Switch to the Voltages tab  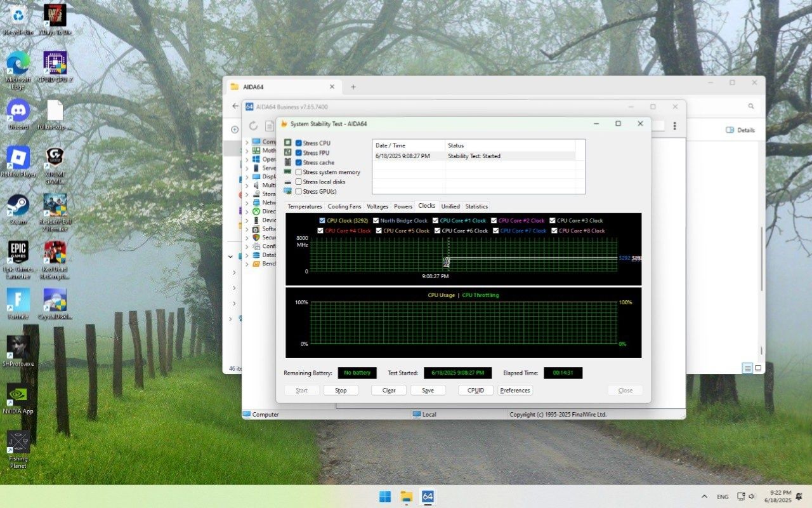377,206
